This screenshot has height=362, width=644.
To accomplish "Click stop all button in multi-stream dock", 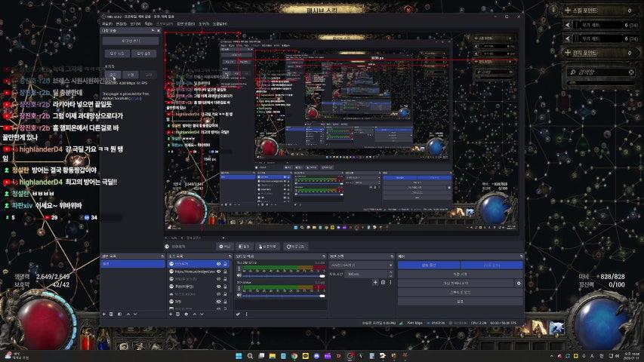I will point(143,54).
